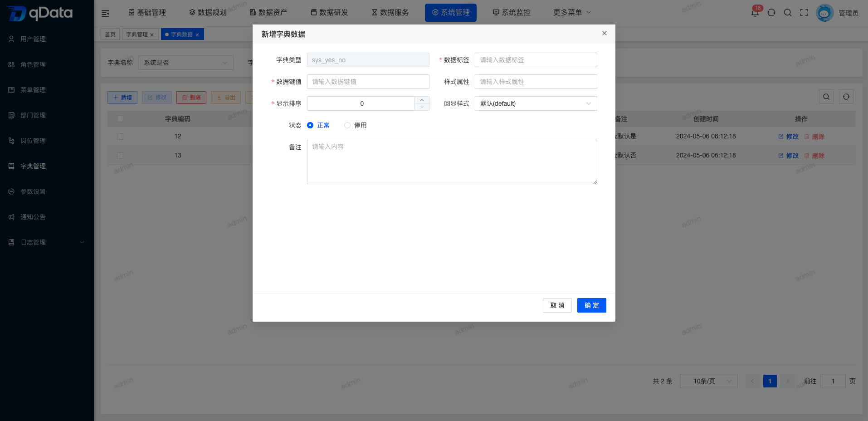Select the 停用 status radio button

(x=347, y=125)
